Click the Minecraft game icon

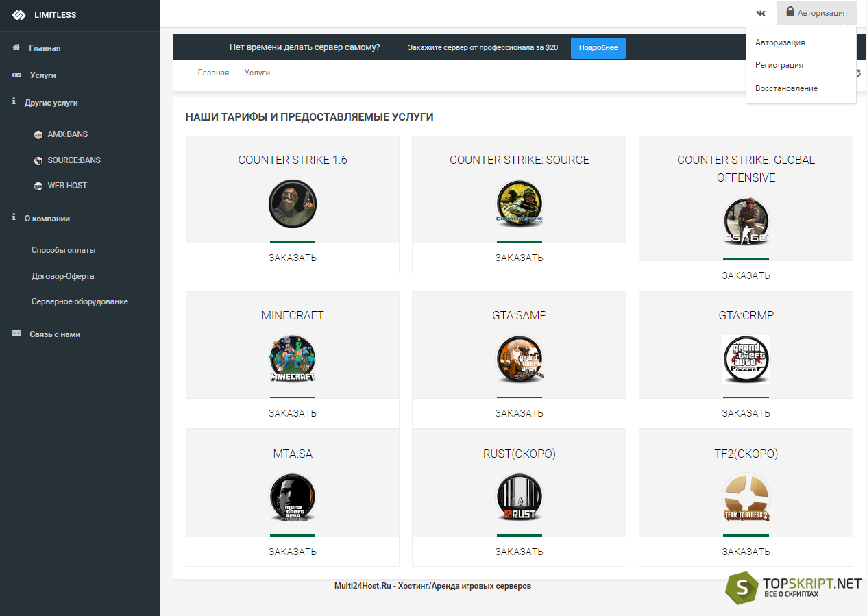[293, 359]
